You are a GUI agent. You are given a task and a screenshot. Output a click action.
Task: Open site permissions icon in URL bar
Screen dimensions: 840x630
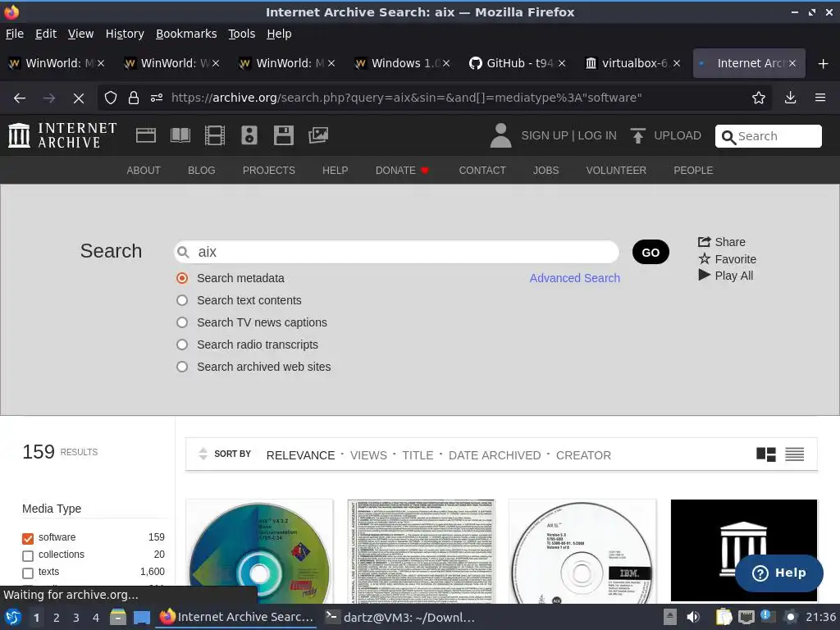click(x=157, y=98)
